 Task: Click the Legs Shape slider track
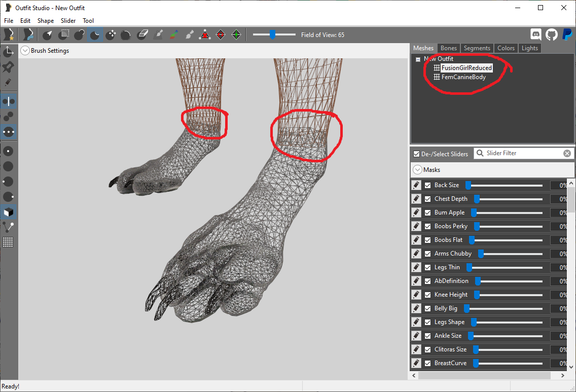point(508,323)
